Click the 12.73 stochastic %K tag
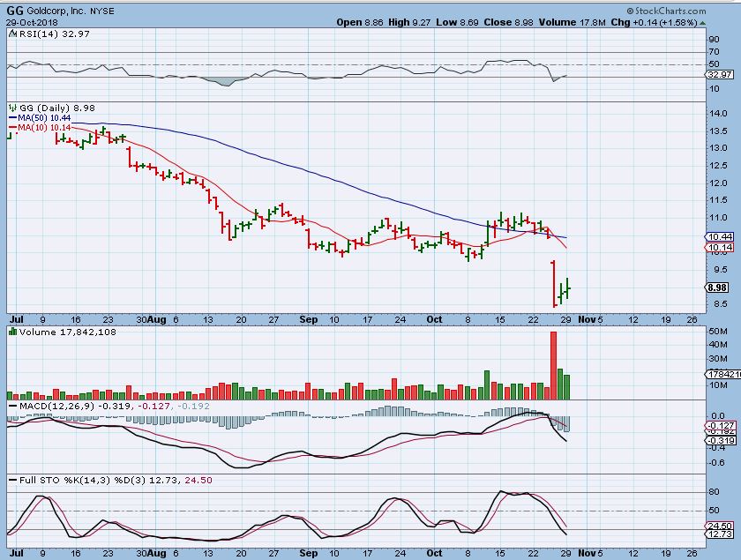The height and width of the screenshot is (560, 741). [x=719, y=534]
